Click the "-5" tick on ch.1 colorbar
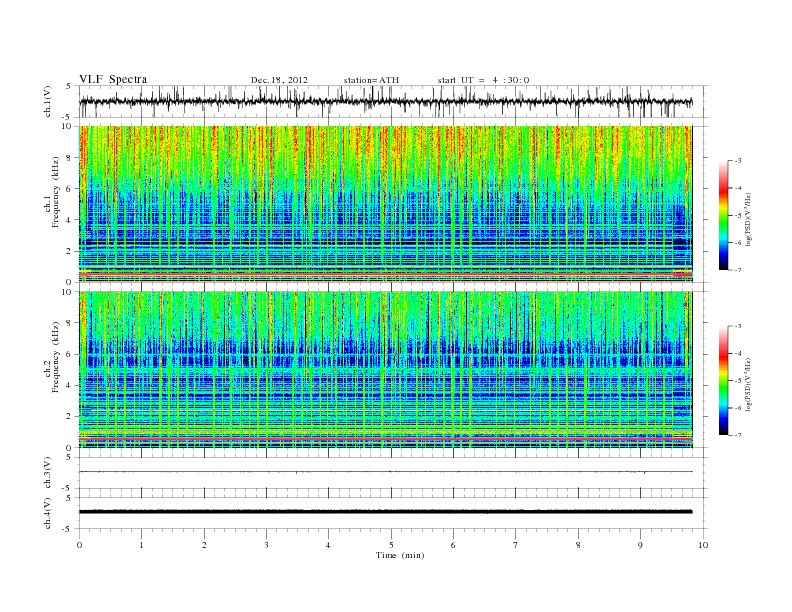 738,216
